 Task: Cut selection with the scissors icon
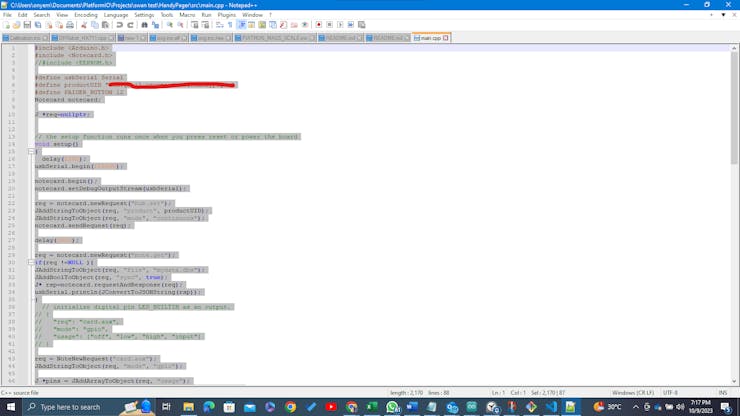click(x=84, y=25)
